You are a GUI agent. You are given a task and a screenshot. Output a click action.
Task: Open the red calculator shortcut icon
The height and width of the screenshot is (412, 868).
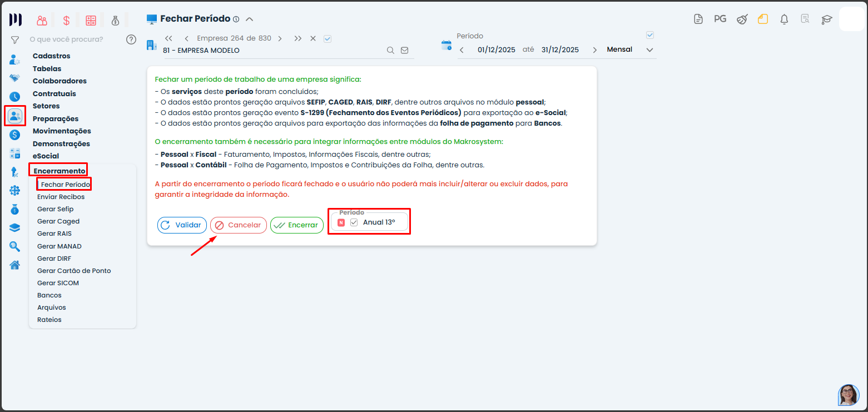pyautogui.click(x=91, y=21)
